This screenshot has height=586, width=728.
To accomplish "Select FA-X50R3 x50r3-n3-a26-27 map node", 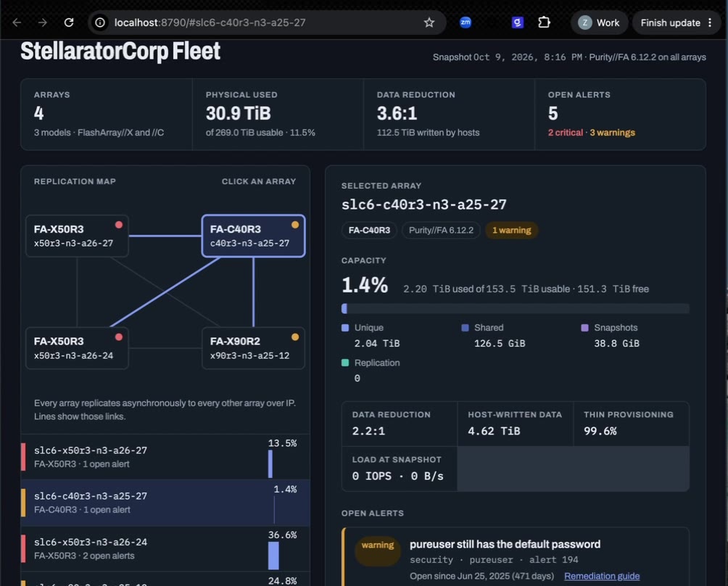I will point(77,236).
